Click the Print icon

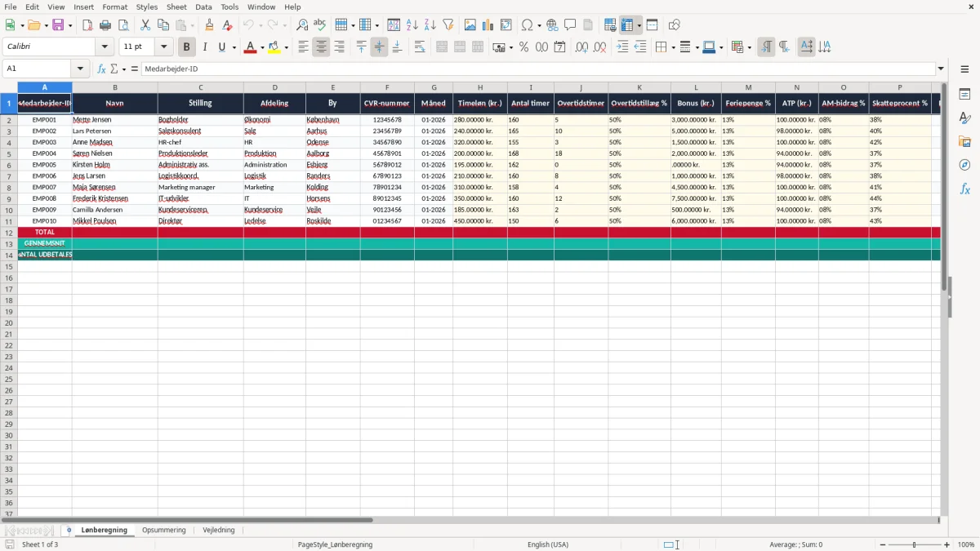tap(105, 25)
